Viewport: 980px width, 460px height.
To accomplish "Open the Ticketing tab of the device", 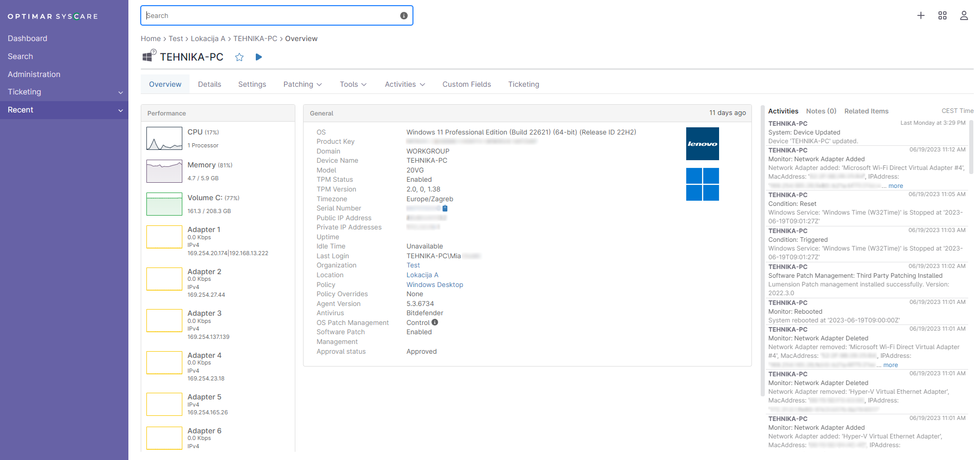I will [x=523, y=84].
